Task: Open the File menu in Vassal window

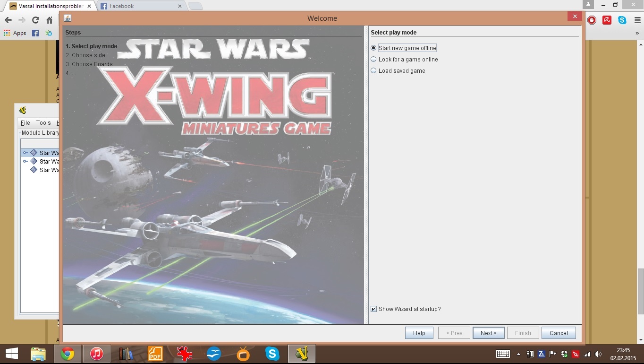Action: [x=25, y=122]
